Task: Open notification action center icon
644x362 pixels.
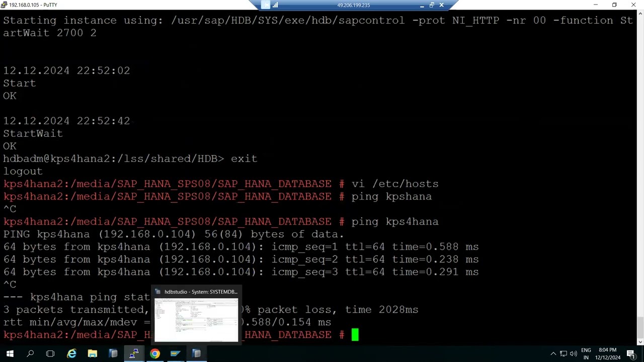Action: click(x=630, y=353)
